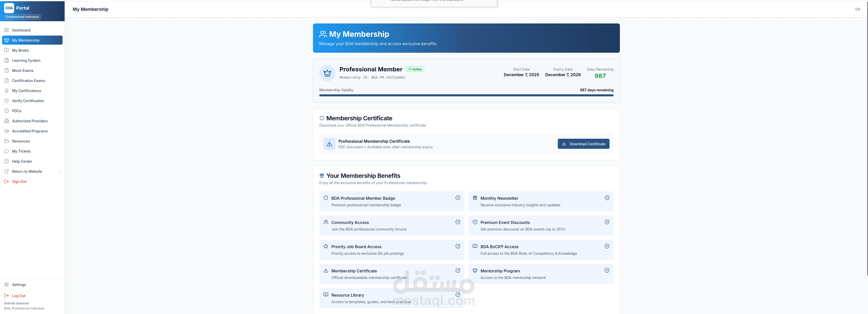Click the book icon on BDA BoCK® Access

(x=475, y=246)
